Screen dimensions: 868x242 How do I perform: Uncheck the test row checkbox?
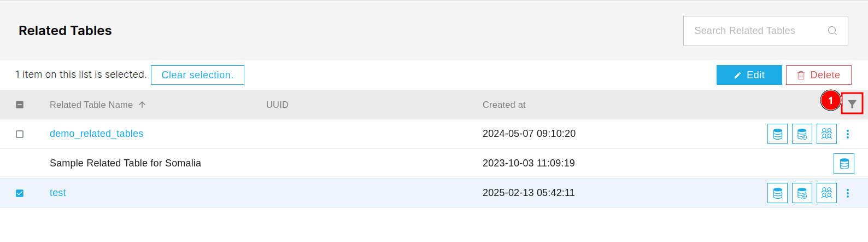tap(20, 193)
